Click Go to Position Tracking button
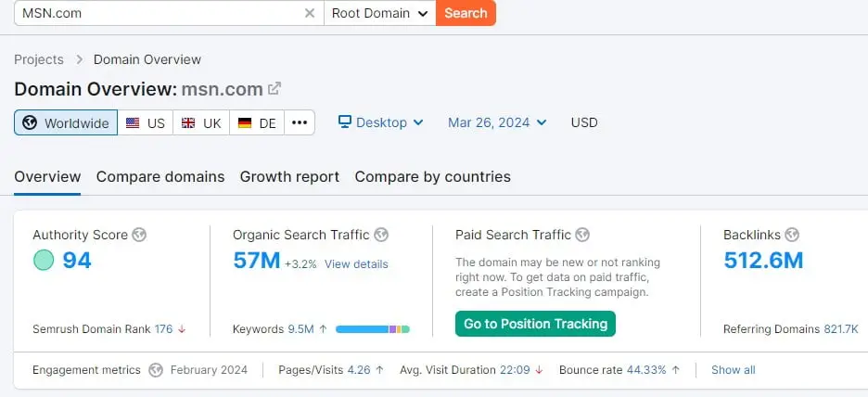The width and height of the screenshot is (868, 397). click(535, 324)
